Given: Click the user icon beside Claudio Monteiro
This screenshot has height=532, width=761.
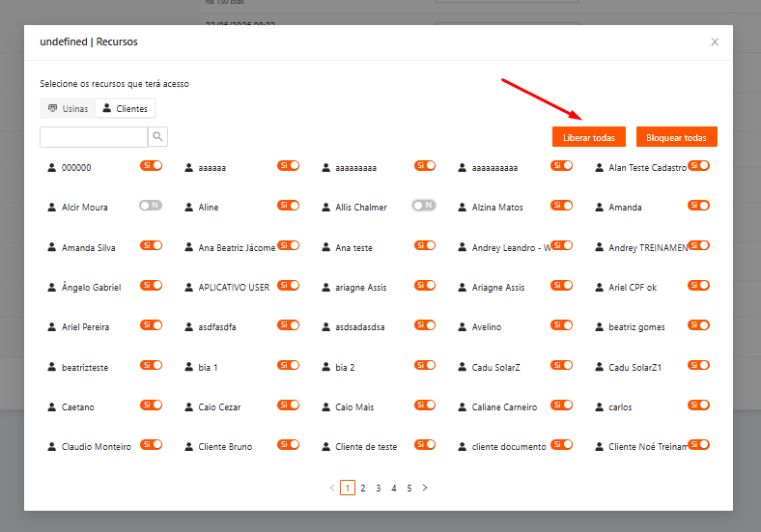Looking at the screenshot, I should click(x=51, y=447).
